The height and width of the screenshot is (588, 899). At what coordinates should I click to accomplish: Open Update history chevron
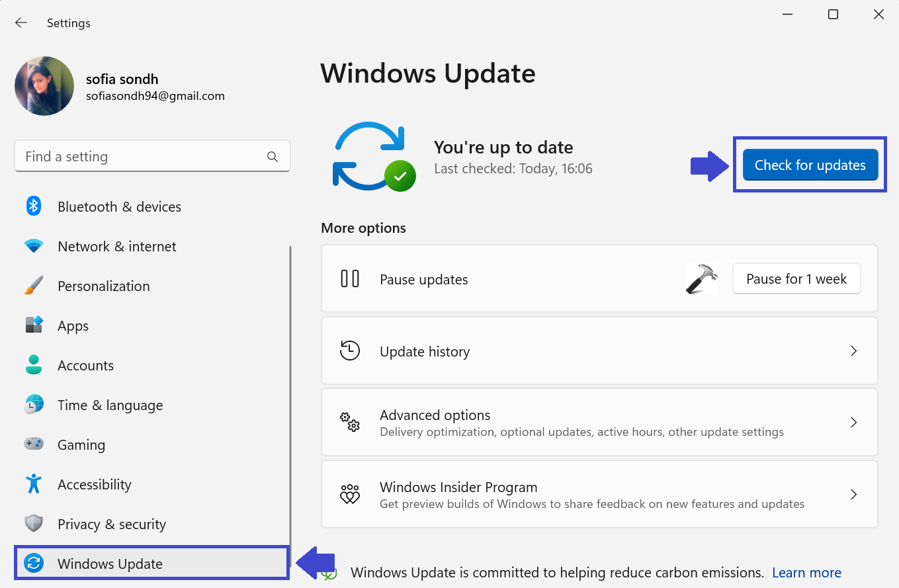click(x=853, y=351)
